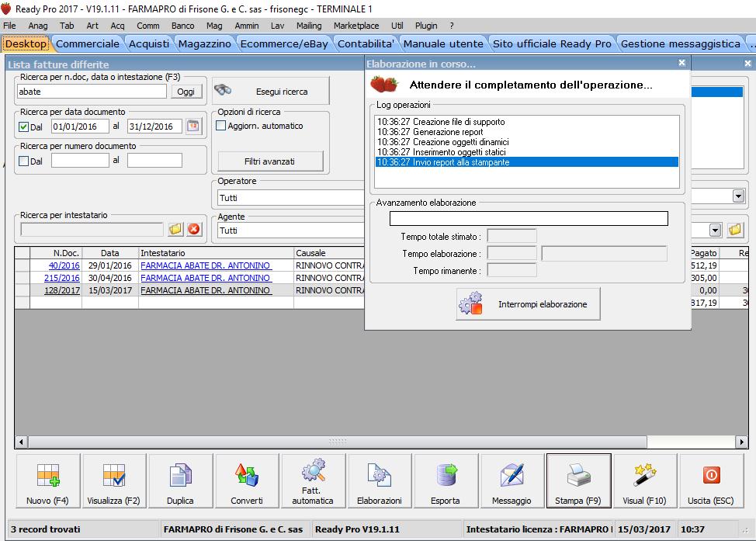Click the Oggi button
The image size is (756, 541).
click(x=186, y=92)
